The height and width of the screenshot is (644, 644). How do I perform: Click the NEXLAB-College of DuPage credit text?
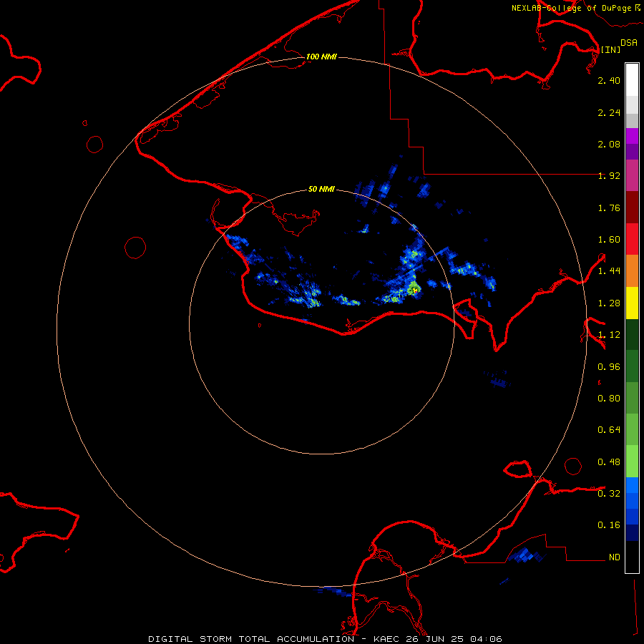click(571, 8)
